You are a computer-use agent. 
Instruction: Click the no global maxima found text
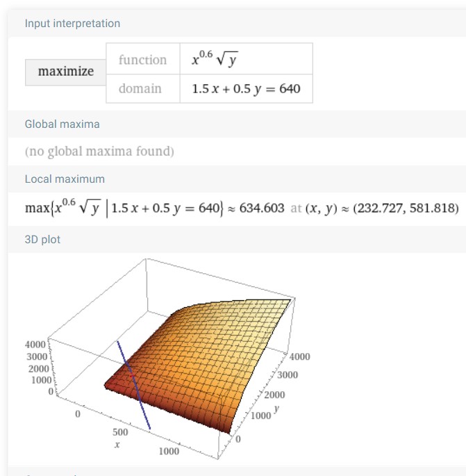(99, 151)
